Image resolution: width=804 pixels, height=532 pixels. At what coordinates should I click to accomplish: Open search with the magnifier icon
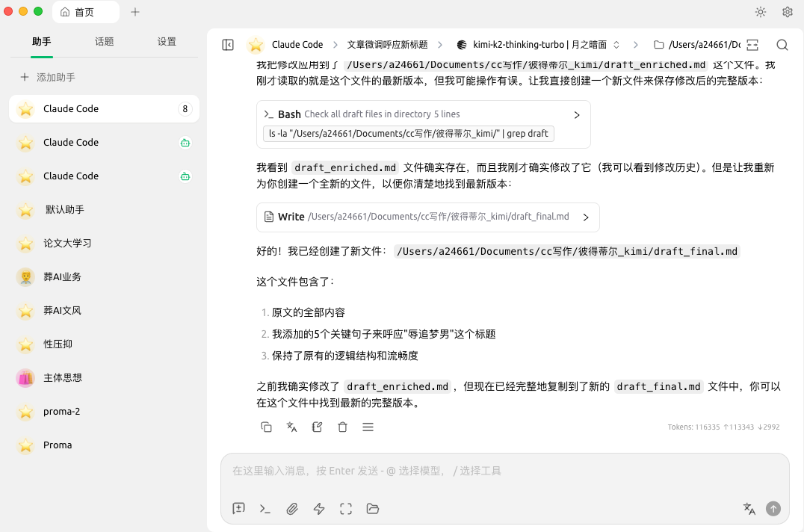click(782, 45)
